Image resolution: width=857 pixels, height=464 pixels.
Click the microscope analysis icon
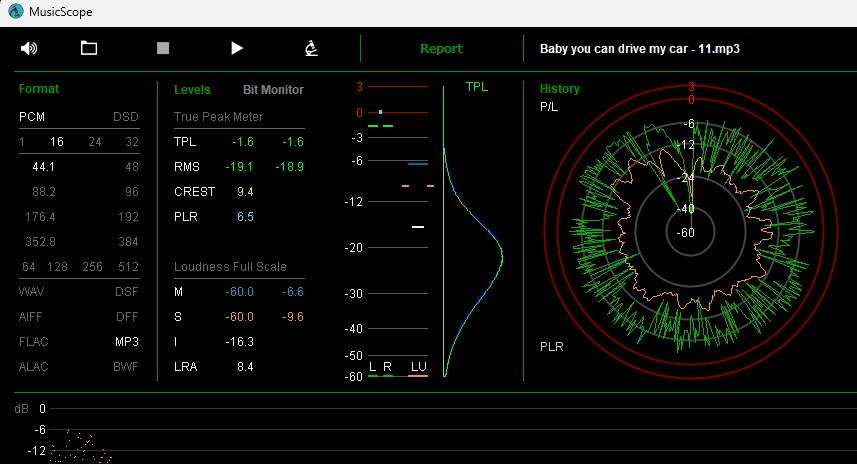click(311, 48)
